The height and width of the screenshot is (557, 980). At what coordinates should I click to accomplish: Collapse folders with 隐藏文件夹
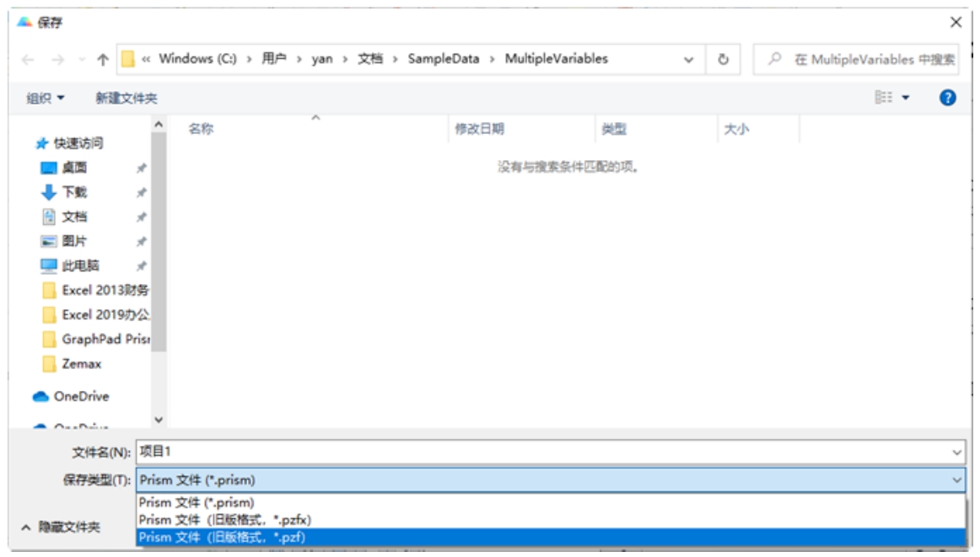[x=60, y=527]
